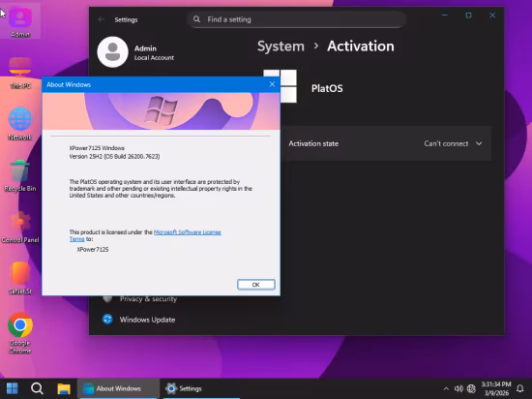This screenshot has width=532, height=399.
Task: Switch to Settings taskbar item
Action: tap(201, 388)
